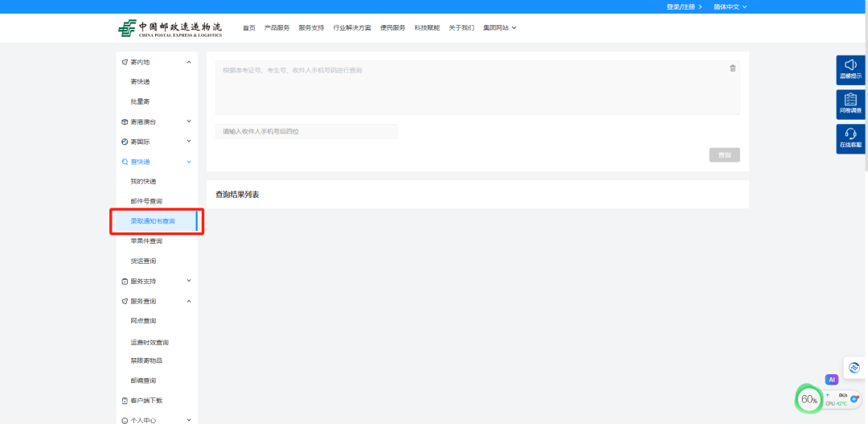
Task: Click the blue plus icon in the CPU widget
Action: coord(854,398)
